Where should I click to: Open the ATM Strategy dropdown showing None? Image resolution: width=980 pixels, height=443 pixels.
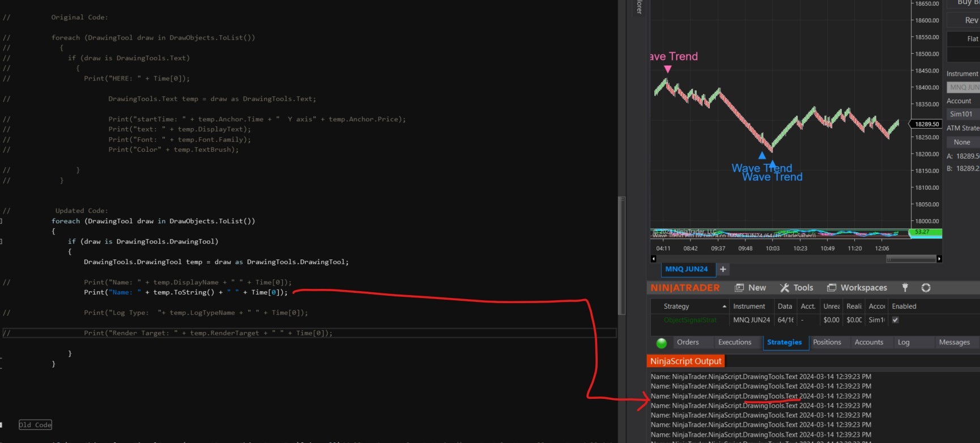pyautogui.click(x=964, y=142)
